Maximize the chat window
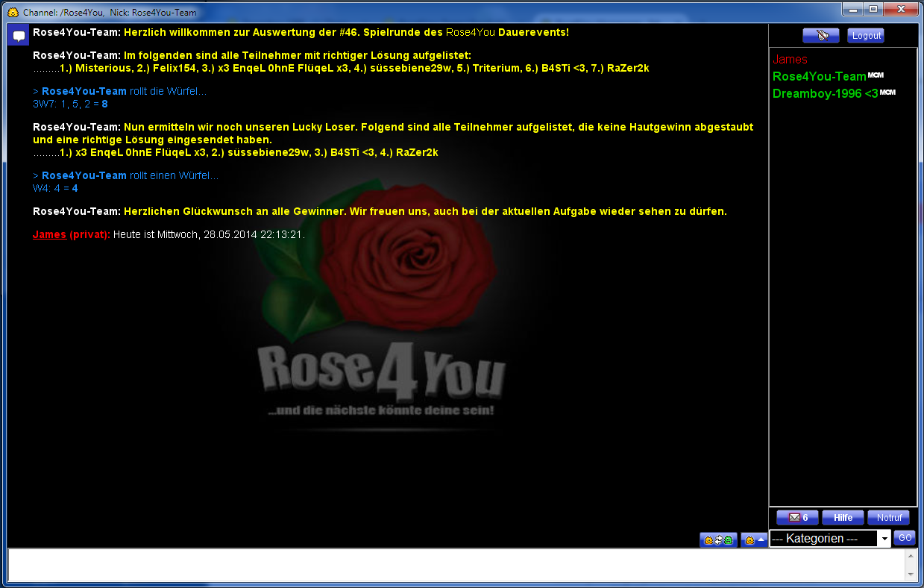924x588 pixels. [x=873, y=9]
